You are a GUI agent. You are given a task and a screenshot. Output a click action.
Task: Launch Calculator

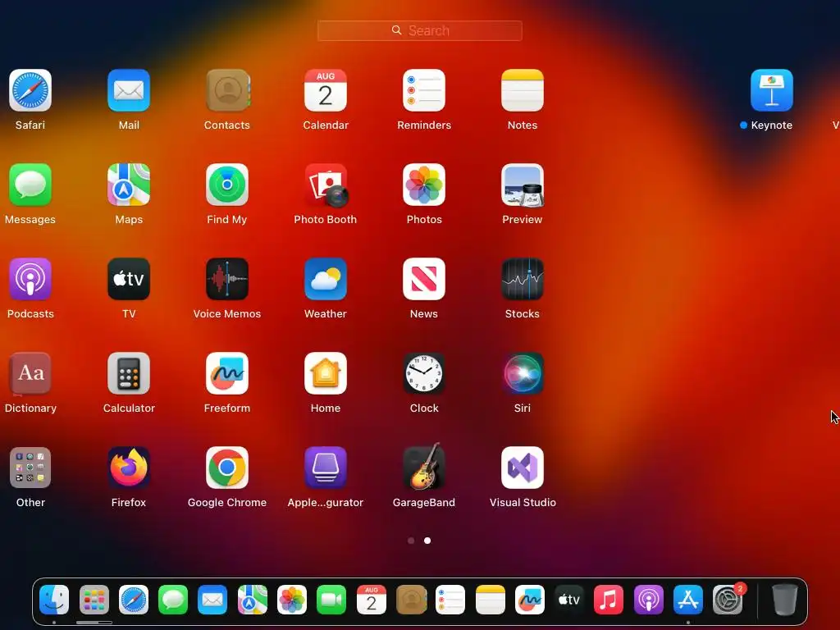coord(129,373)
